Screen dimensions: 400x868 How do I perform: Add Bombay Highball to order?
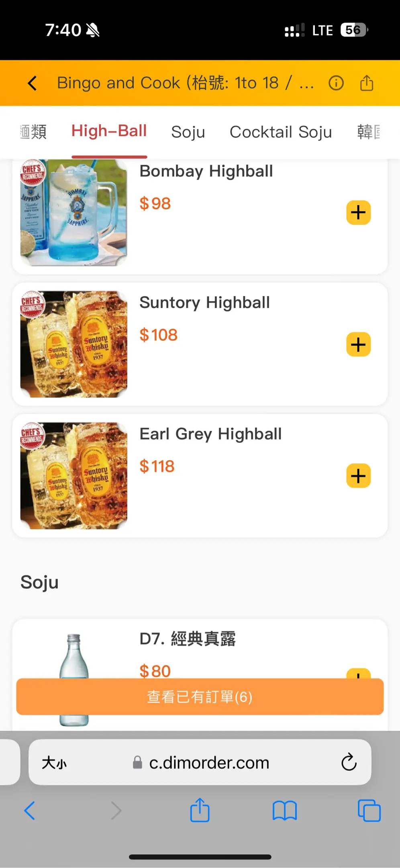[x=358, y=213]
